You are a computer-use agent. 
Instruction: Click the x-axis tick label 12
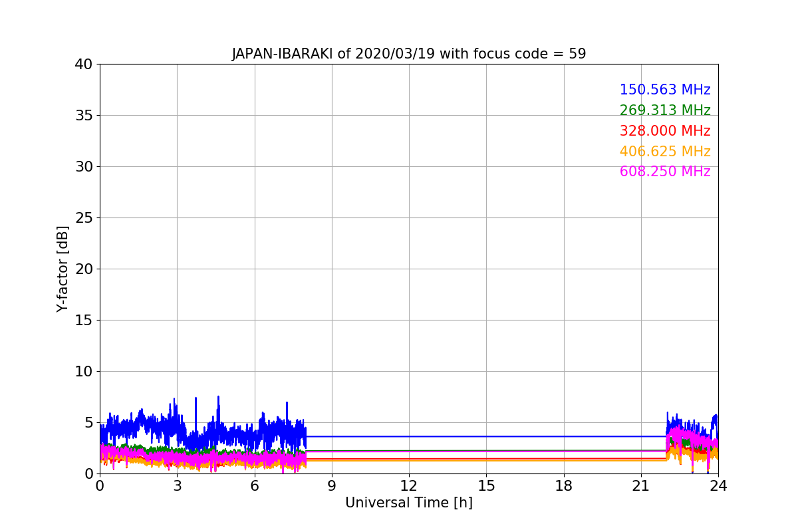(409, 486)
